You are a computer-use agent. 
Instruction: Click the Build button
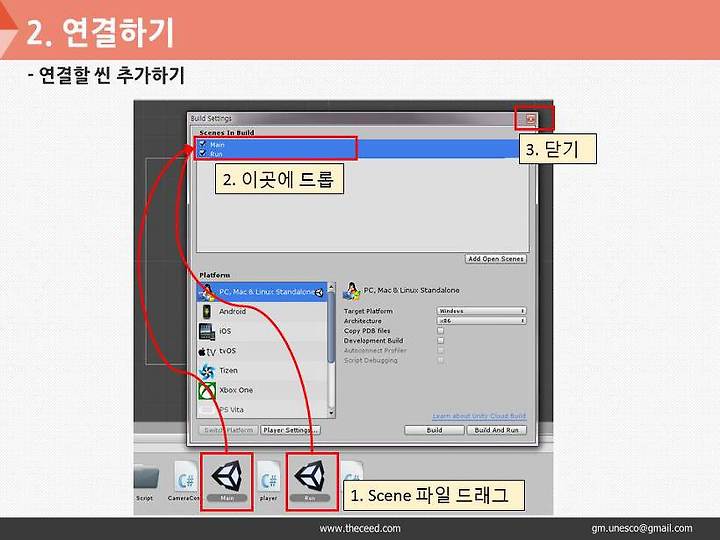(434, 430)
